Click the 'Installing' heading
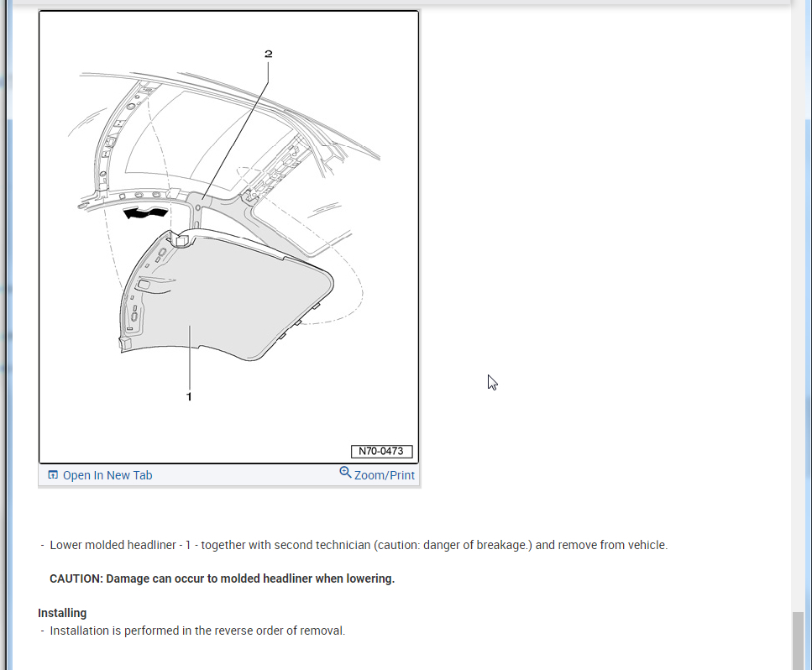 click(x=62, y=613)
